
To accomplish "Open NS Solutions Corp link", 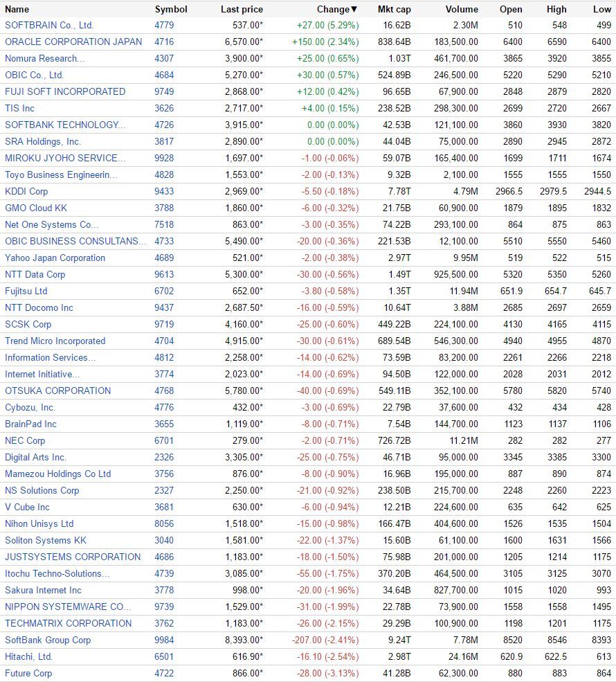I will point(42,491).
